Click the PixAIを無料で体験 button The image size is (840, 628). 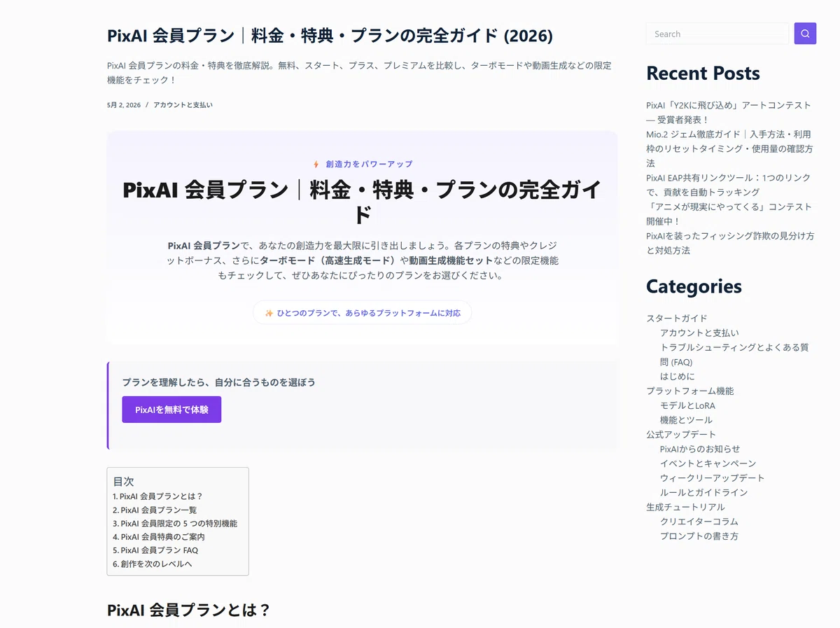[x=171, y=410]
